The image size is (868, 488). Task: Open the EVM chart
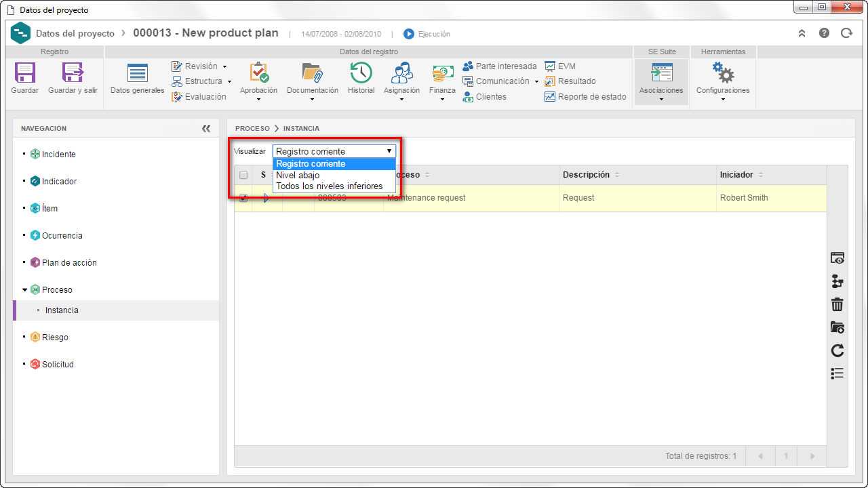[x=560, y=66]
